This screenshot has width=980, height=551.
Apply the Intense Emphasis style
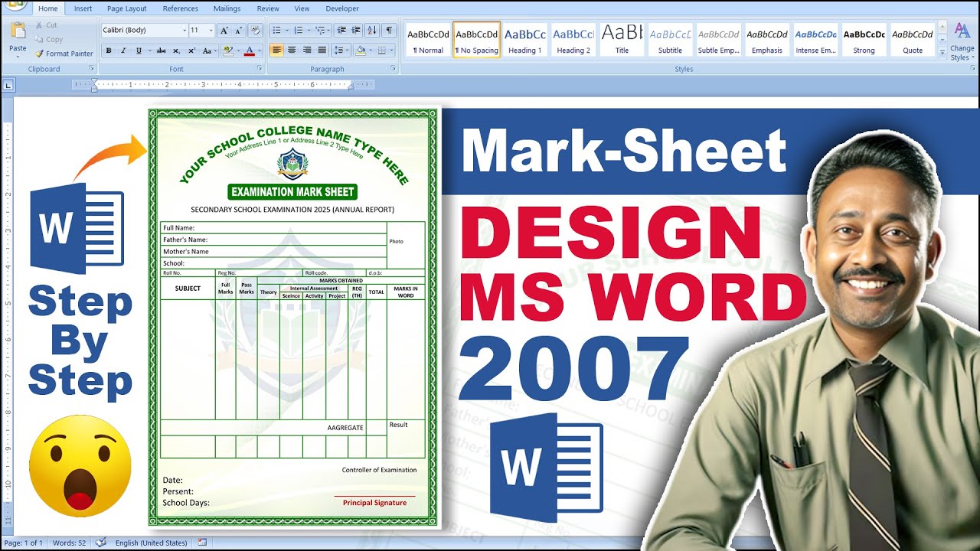(815, 40)
